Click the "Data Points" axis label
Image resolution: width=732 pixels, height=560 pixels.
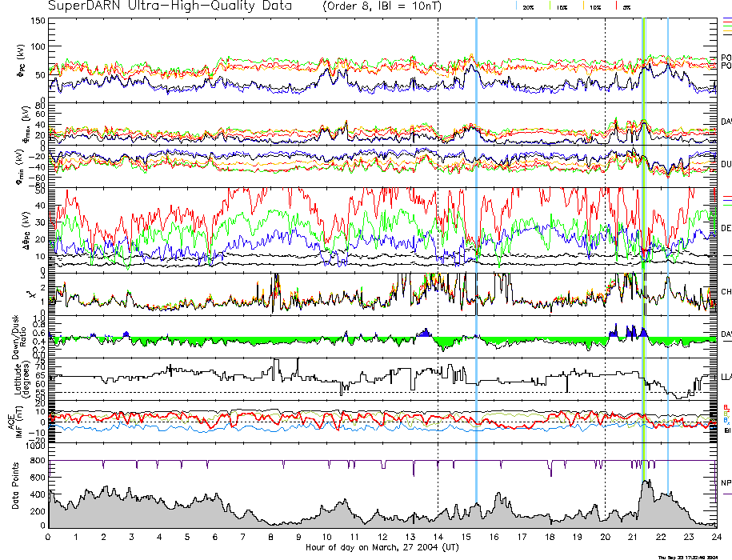[x=15, y=486]
